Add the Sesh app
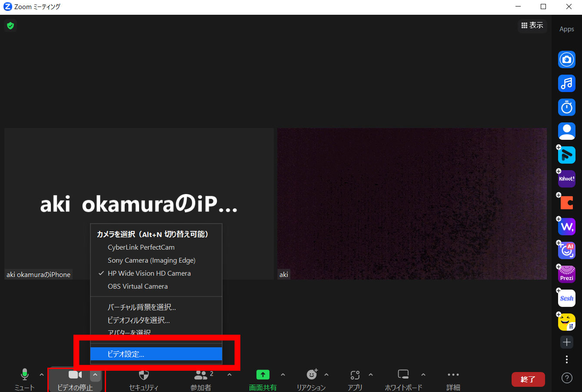The image size is (582, 392). [566, 298]
